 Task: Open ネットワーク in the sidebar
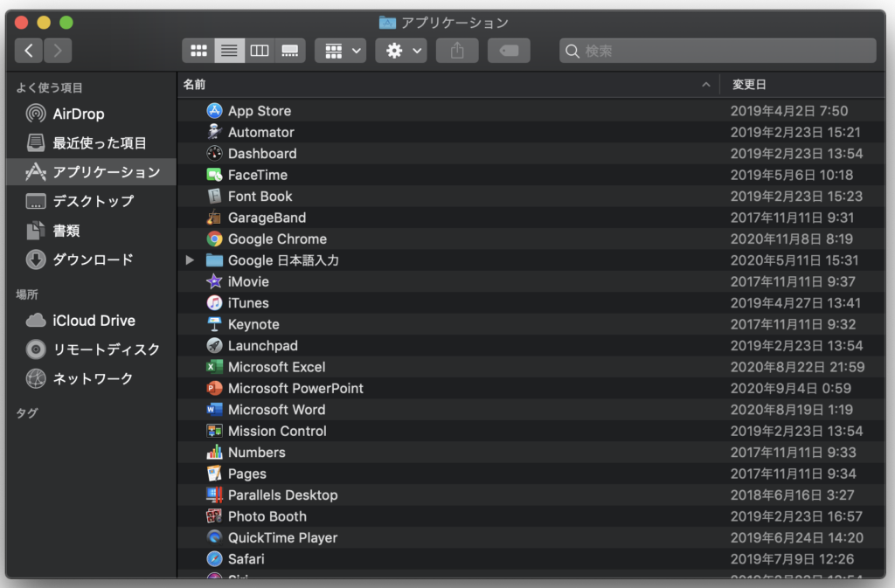pos(91,378)
